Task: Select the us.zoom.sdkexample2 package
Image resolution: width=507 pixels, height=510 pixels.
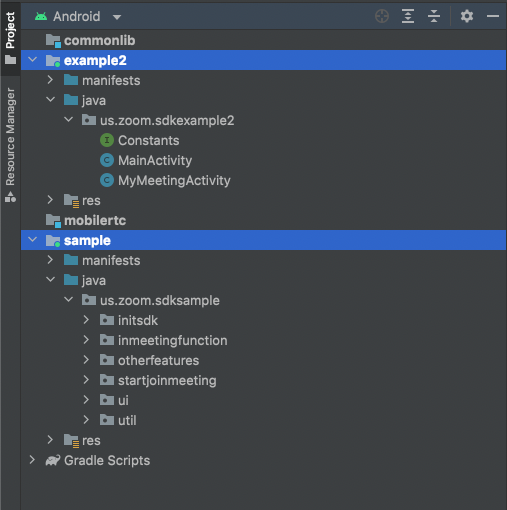Action: pos(167,120)
